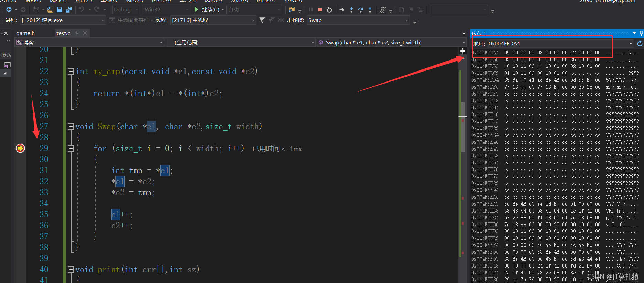Click the 已用时间 <= 1ms perf tip
Image resolution: width=644 pixels, height=283 pixels.
tap(277, 149)
